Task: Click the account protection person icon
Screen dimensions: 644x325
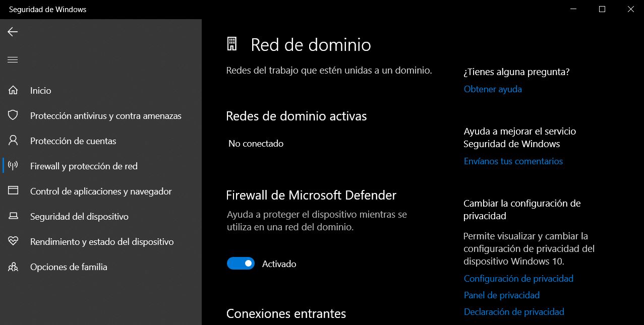Action: 13,141
